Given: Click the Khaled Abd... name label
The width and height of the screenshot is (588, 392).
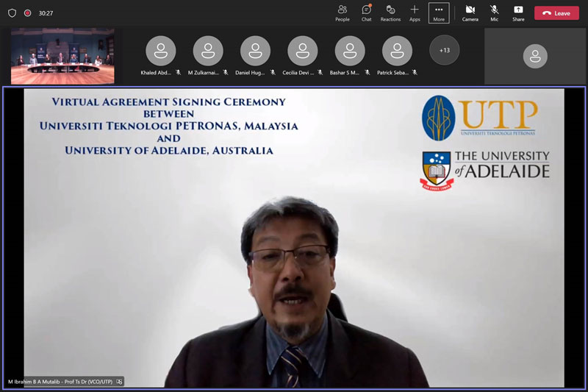Looking at the screenshot, I should click(156, 73).
